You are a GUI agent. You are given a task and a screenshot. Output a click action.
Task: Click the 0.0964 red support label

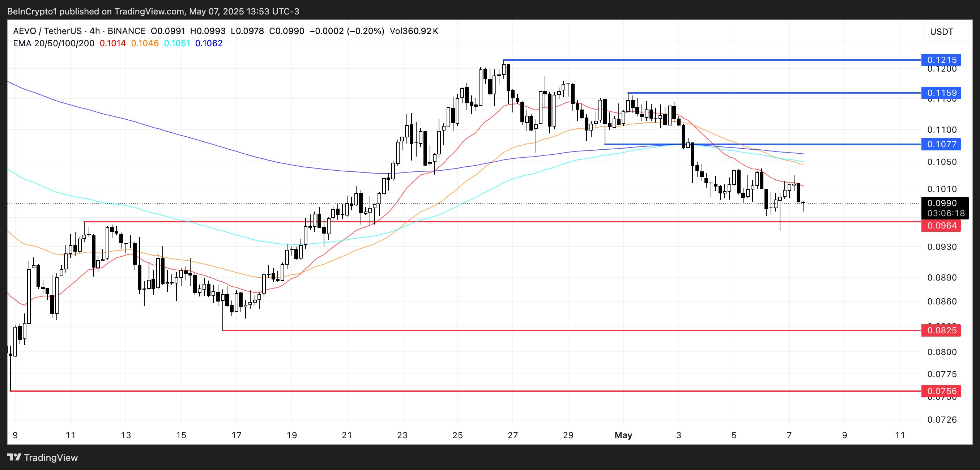pos(941,226)
